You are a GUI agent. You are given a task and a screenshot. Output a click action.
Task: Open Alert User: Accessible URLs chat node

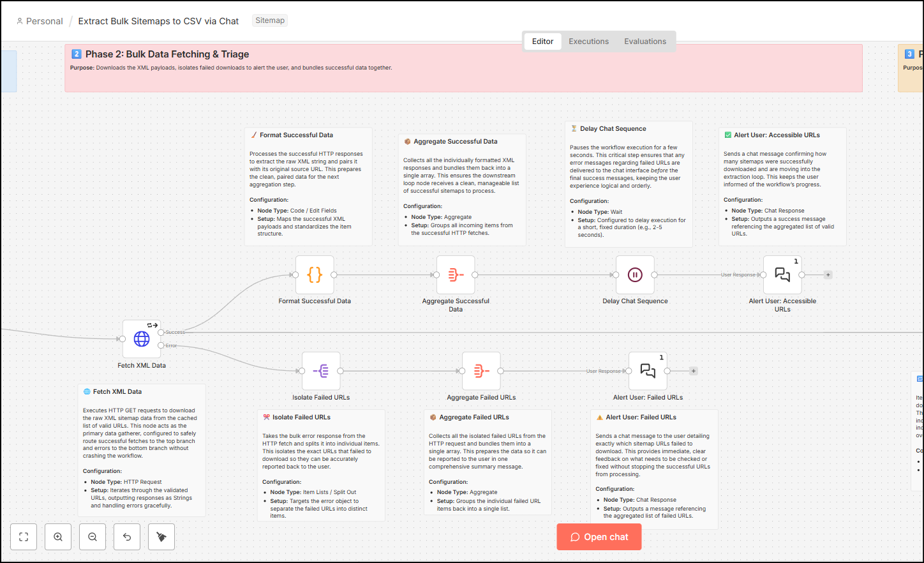coord(782,274)
